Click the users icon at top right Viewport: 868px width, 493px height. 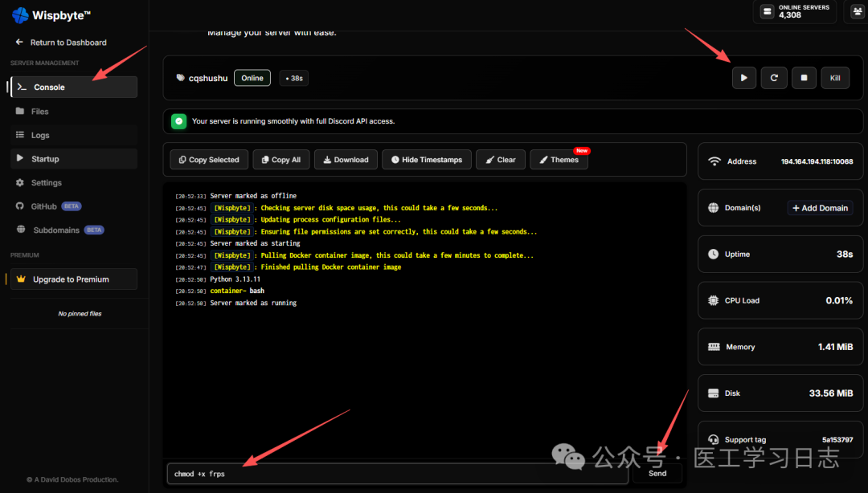pyautogui.click(x=857, y=11)
